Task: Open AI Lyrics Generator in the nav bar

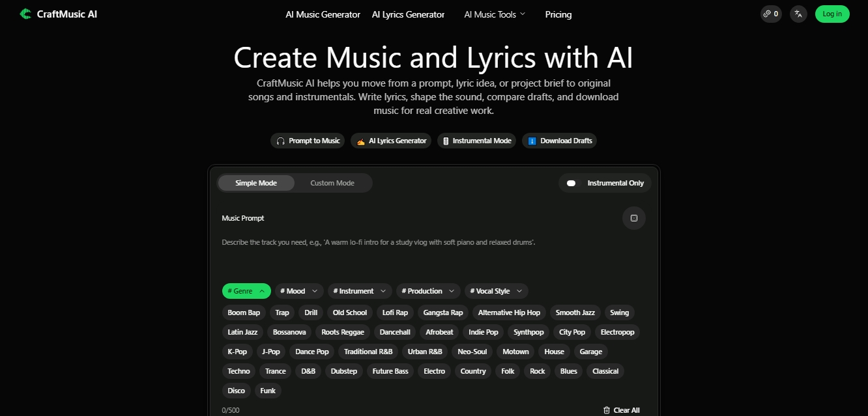Action: coord(408,14)
